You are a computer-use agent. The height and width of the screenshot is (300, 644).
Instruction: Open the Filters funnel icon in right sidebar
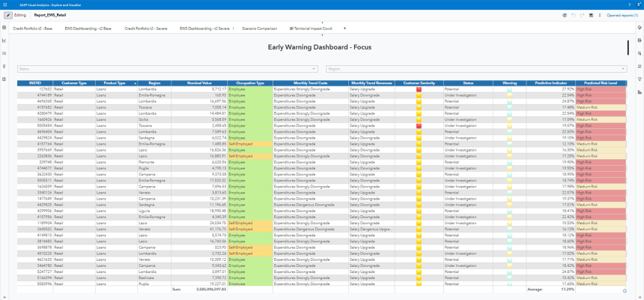tap(639, 78)
